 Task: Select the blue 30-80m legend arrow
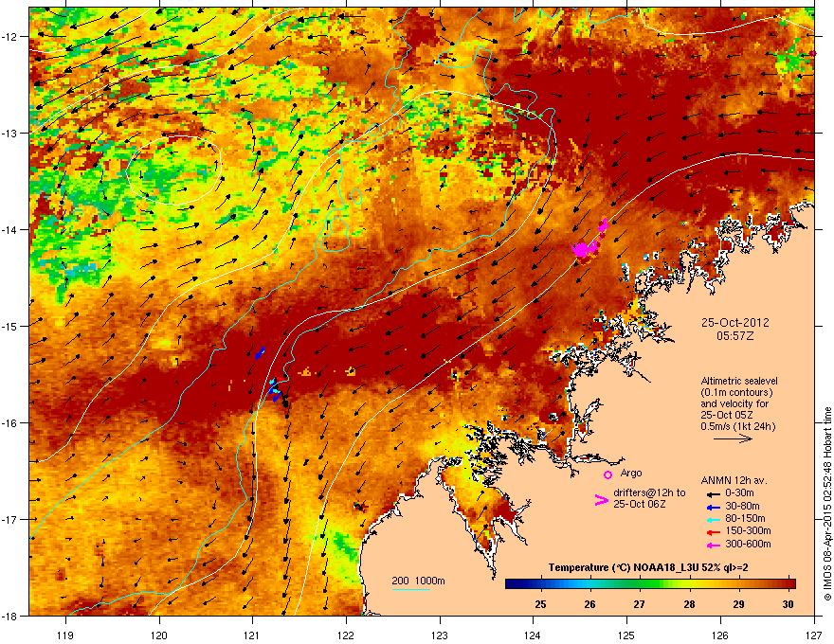tap(713, 507)
